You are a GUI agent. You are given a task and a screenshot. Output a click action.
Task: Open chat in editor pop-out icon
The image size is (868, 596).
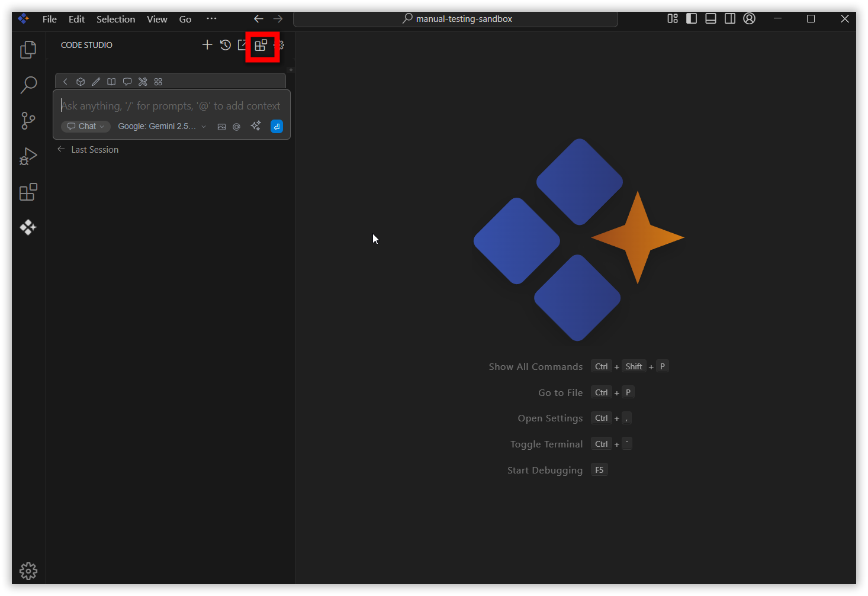243,45
